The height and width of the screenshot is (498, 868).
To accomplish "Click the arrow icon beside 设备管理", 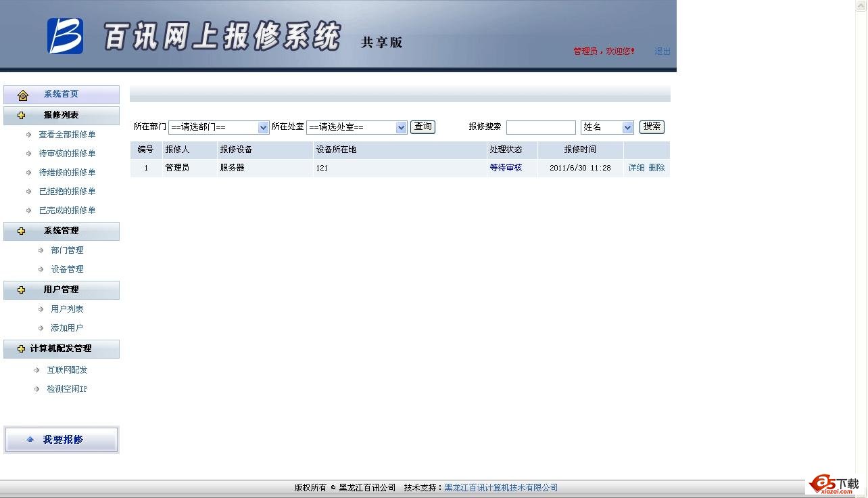I will [x=41, y=269].
